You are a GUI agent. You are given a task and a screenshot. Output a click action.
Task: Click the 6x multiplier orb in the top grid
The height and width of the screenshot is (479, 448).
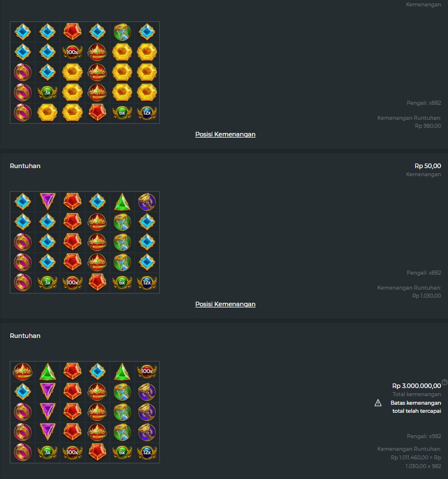pyautogui.click(x=122, y=112)
